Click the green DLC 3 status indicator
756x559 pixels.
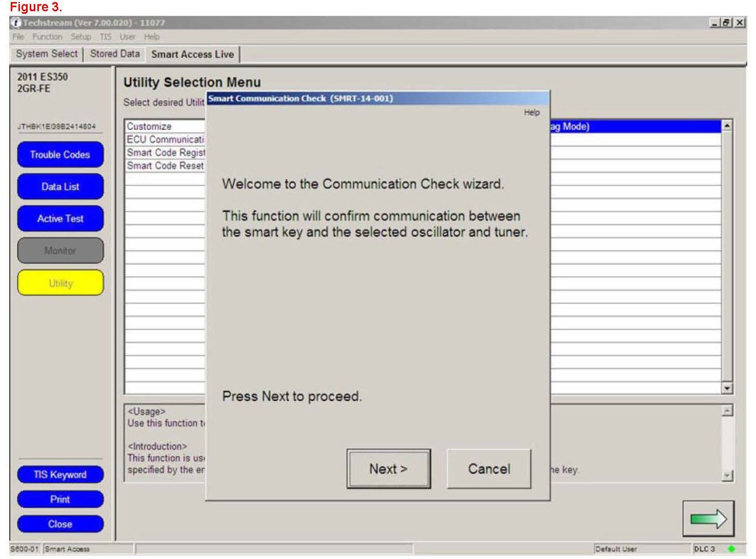tap(731, 549)
